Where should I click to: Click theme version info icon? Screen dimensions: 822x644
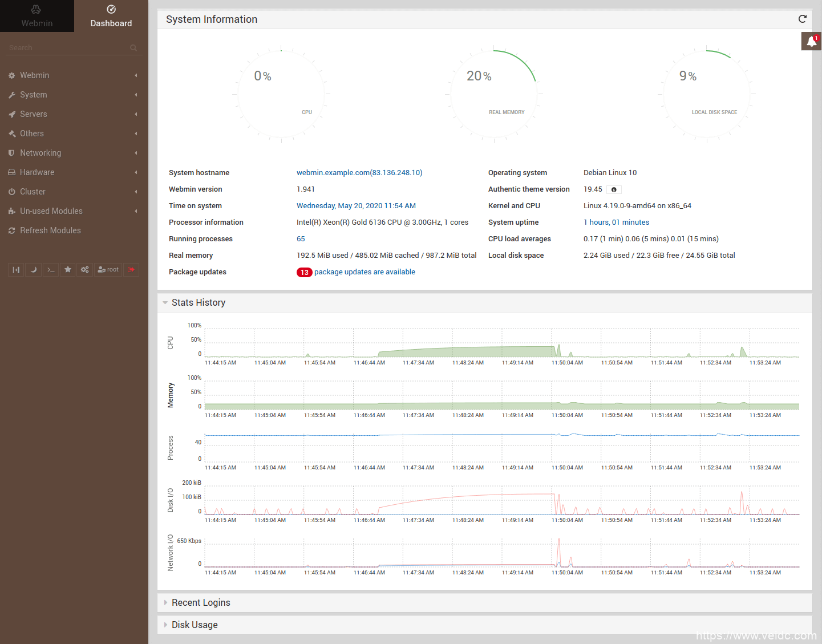click(x=614, y=190)
